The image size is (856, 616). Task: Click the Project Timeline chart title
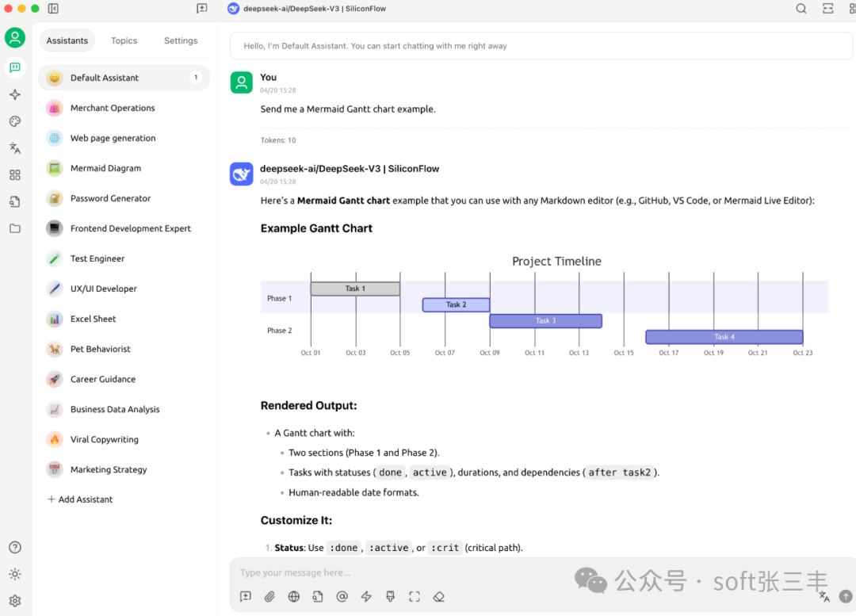coord(556,261)
